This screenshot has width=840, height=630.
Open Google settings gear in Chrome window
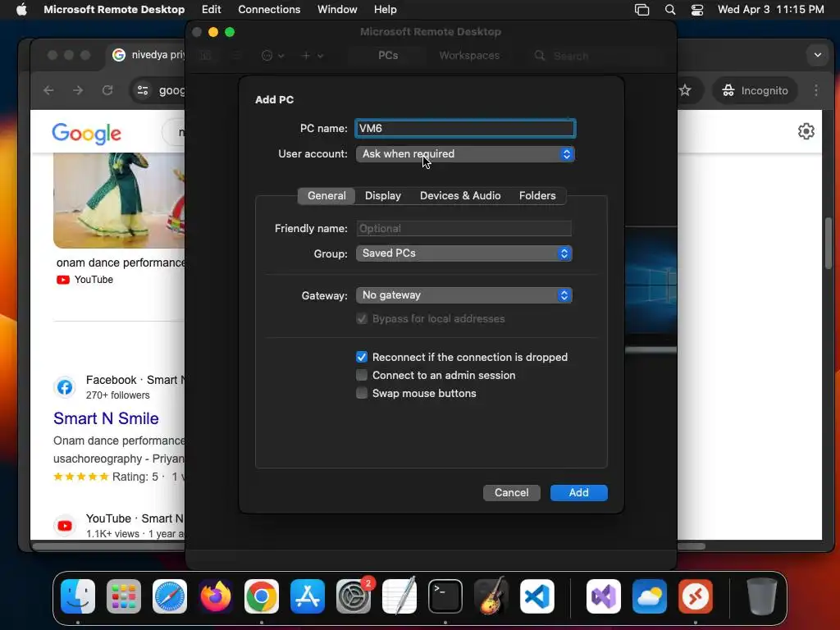click(806, 131)
